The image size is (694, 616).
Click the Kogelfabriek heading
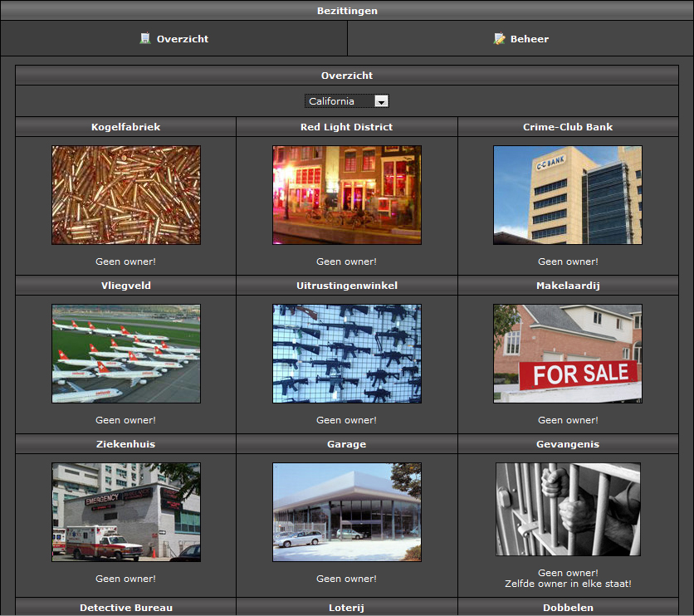click(x=126, y=127)
